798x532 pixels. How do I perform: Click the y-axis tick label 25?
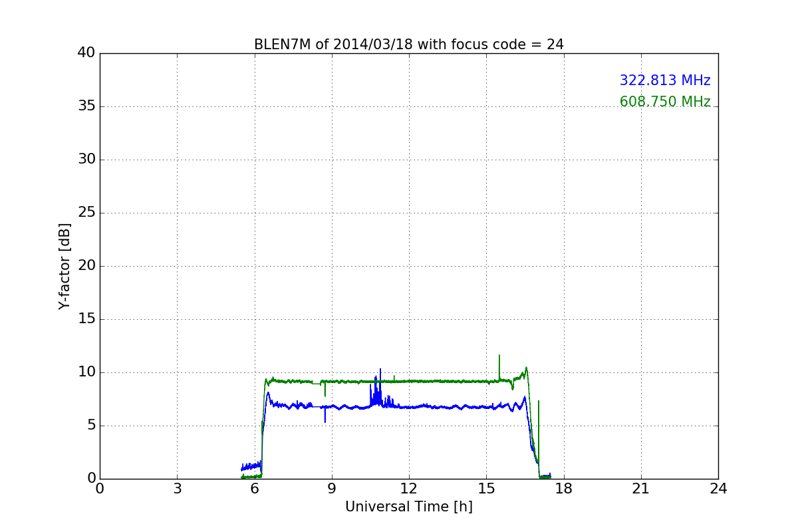86,213
